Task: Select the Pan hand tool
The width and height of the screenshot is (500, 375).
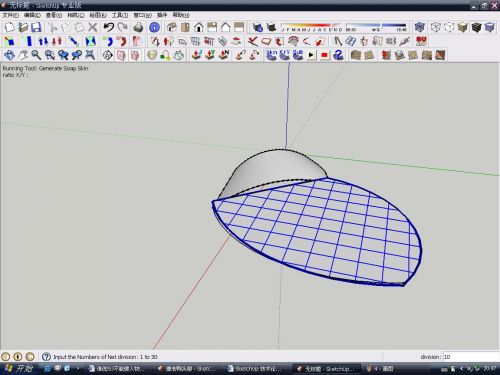Action: pos(23,55)
